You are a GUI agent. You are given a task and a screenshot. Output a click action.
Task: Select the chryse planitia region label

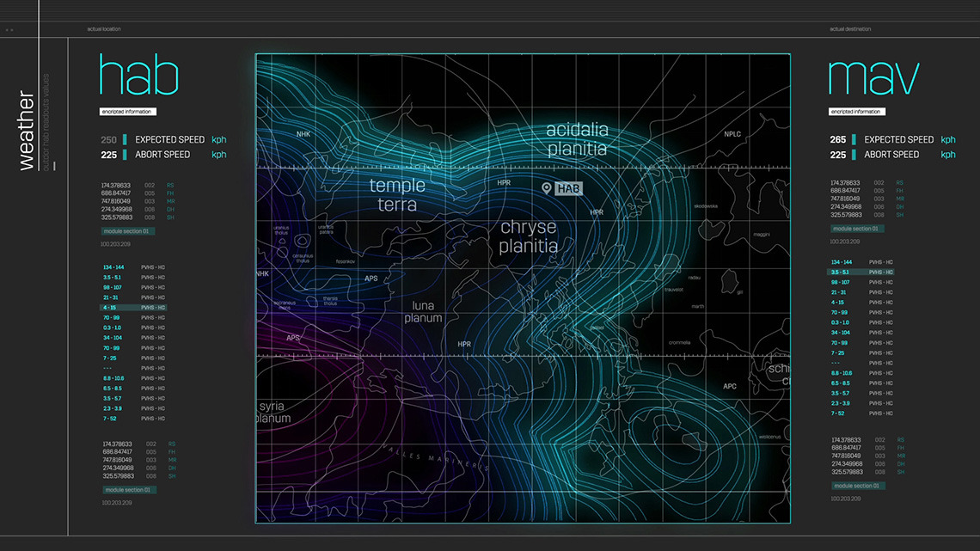click(x=529, y=236)
